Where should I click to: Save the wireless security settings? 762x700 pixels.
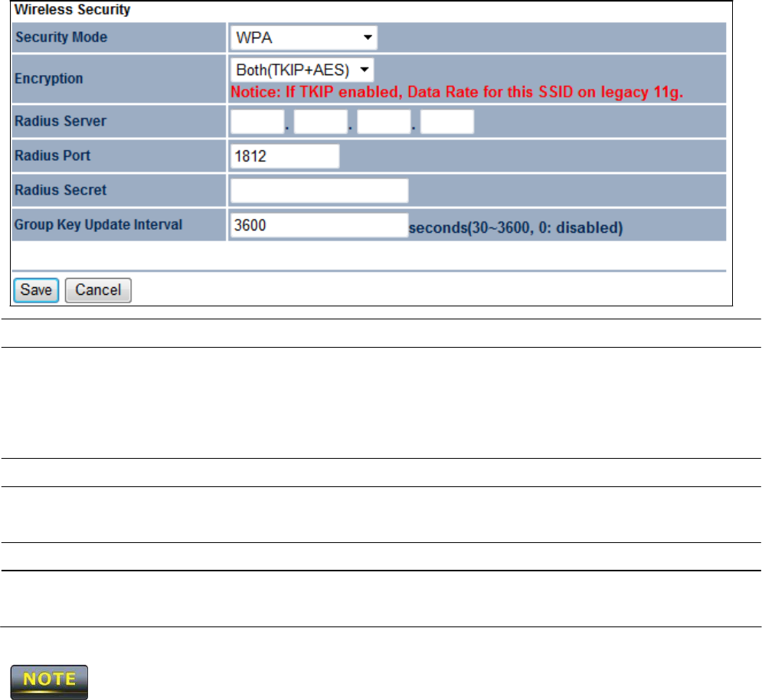pyautogui.click(x=37, y=290)
